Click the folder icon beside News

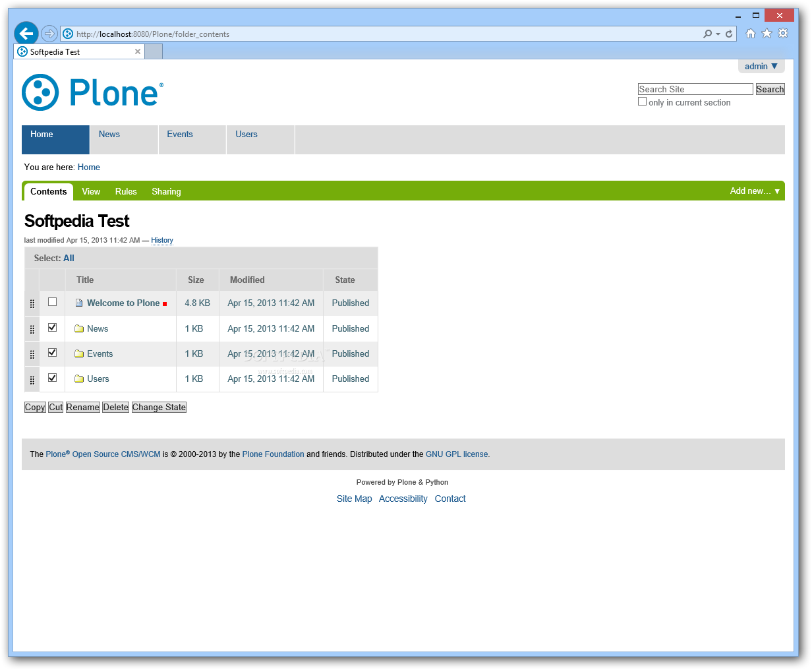pyautogui.click(x=79, y=328)
